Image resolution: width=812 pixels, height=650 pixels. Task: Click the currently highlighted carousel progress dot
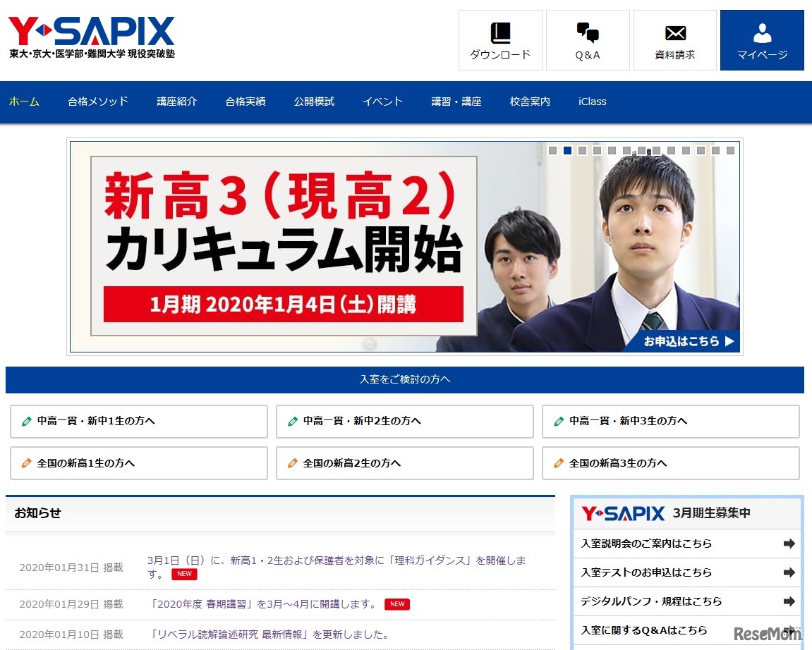tap(567, 150)
